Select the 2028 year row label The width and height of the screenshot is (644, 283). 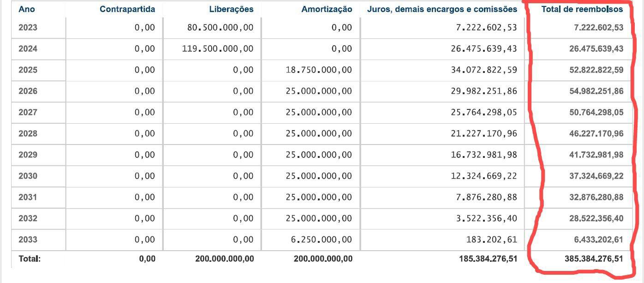click(x=28, y=134)
